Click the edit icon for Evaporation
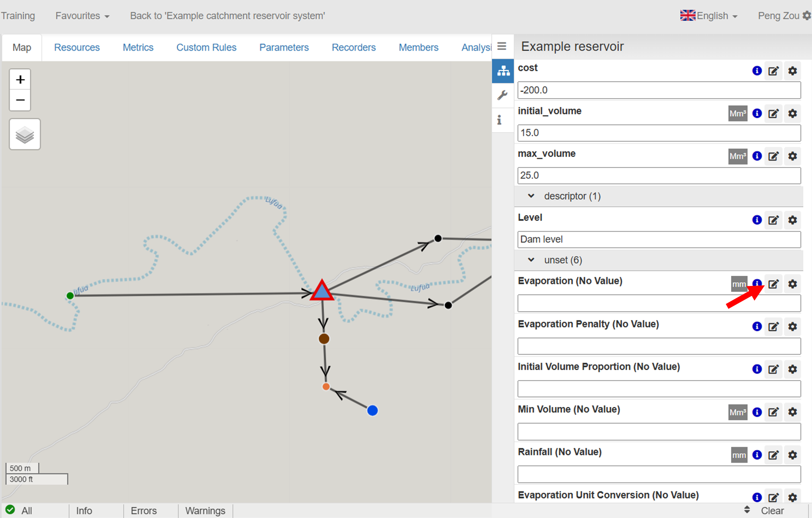Image resolution: width=812 pixels, height=518 pixels. pos(773,284)
